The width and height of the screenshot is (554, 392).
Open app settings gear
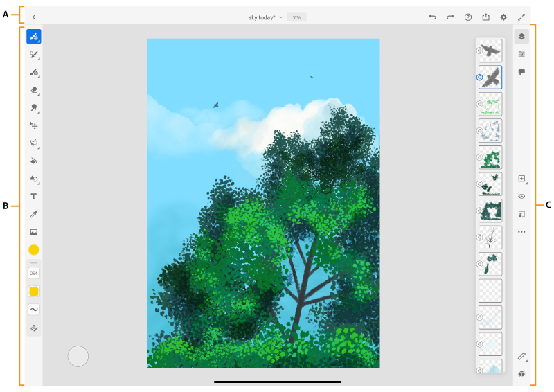tap(503, 17)
